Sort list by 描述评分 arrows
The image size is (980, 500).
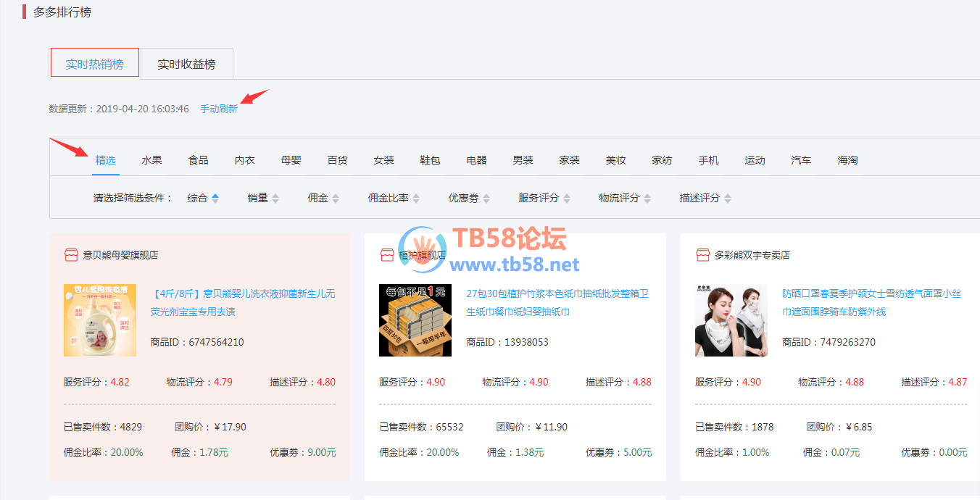(x=728, y=198)
